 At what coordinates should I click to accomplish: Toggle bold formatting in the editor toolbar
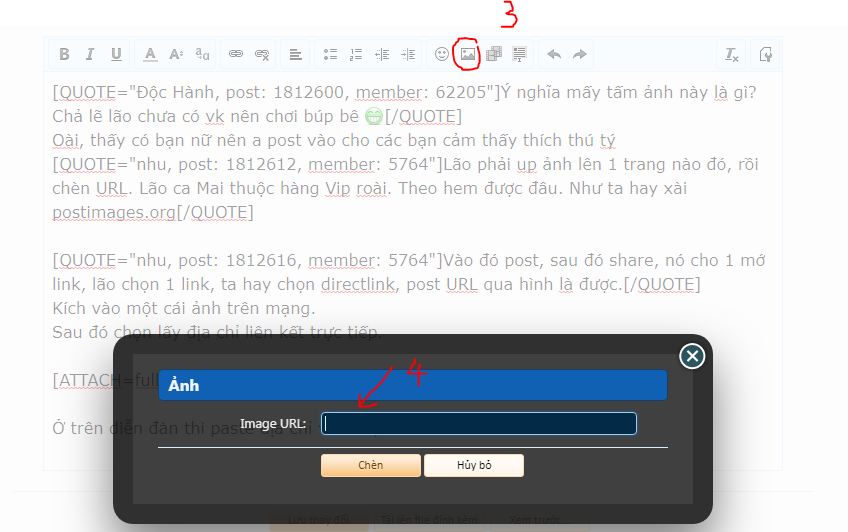64,54
